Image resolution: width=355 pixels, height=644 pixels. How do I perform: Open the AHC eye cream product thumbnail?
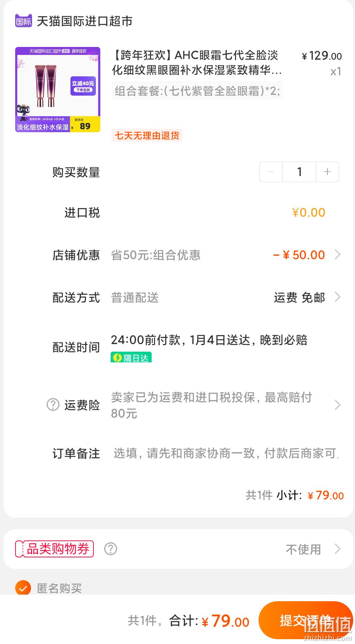58,89
